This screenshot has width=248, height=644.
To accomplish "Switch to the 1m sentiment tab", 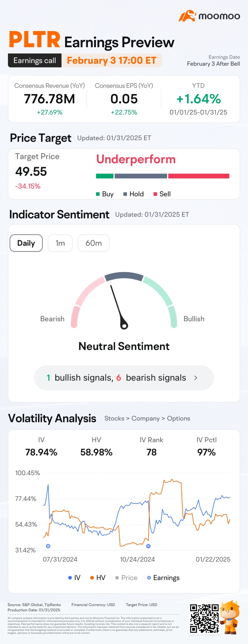I will pos(60,243).
